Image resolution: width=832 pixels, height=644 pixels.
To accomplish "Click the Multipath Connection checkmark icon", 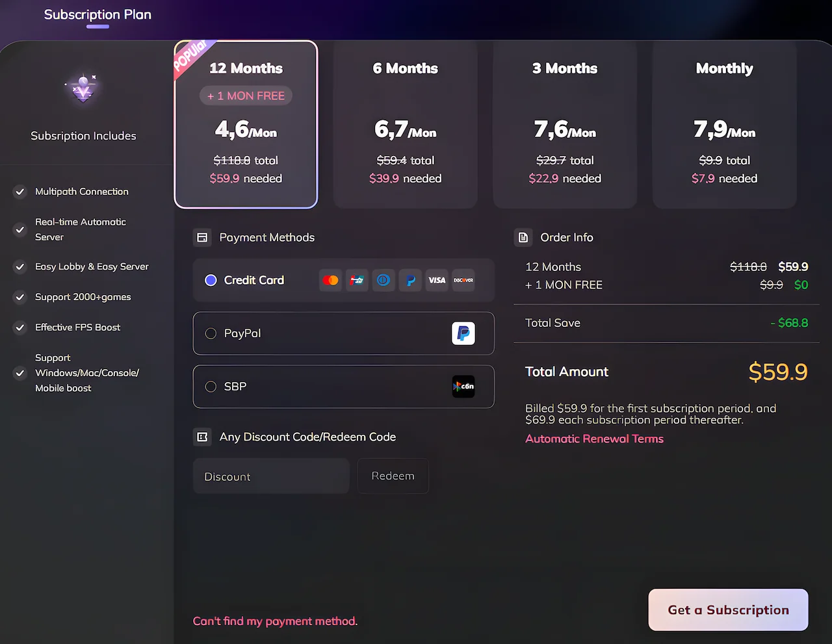I will coord(20,192).
